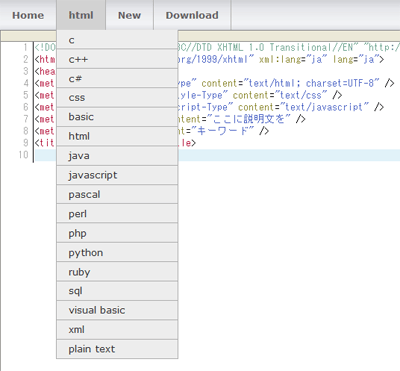Select c from the language list
This screenshot has height=371, width=400.
pyautogui.click(x=117, y=40)
